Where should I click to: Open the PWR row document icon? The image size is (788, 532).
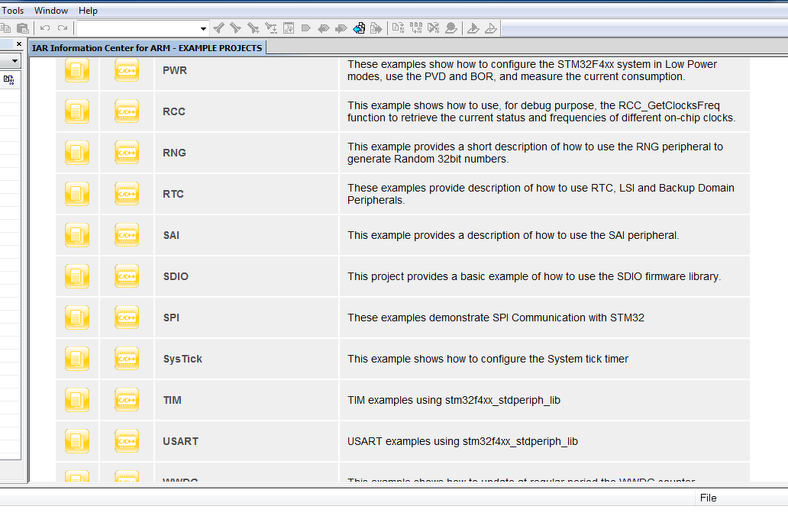tap(77, 70)
